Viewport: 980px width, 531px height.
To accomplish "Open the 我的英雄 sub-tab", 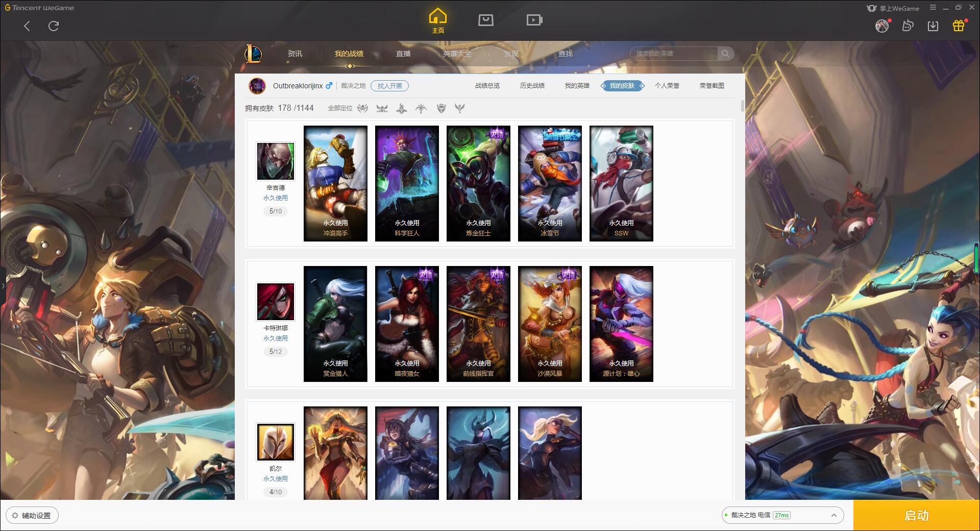I will [577, 86].
